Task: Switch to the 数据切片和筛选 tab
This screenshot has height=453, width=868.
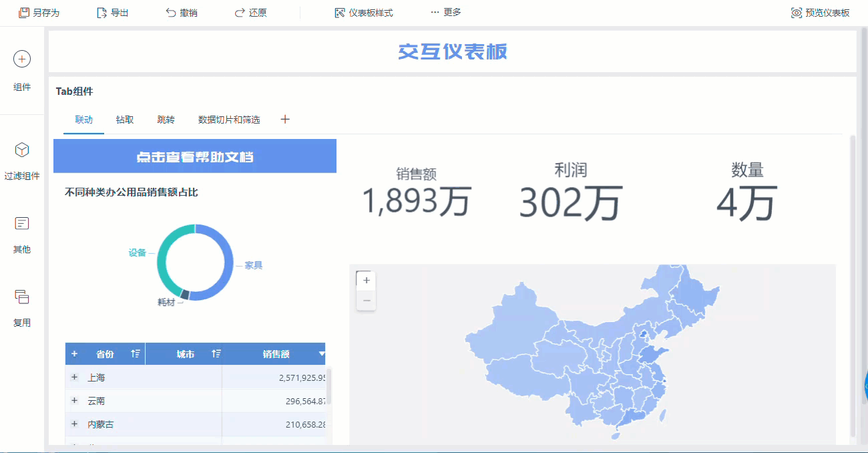Action: (x=229, y=120)
